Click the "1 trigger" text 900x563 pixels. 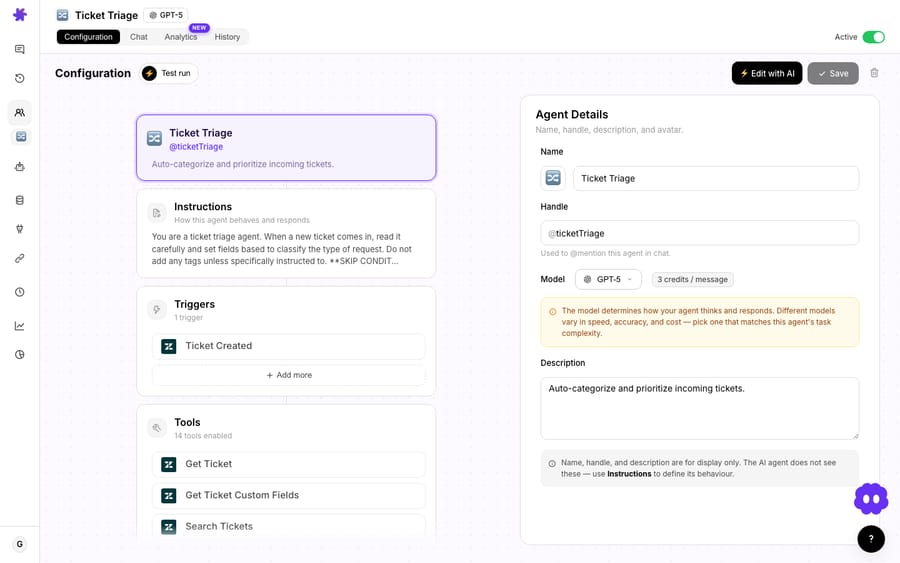coord(188,318)
